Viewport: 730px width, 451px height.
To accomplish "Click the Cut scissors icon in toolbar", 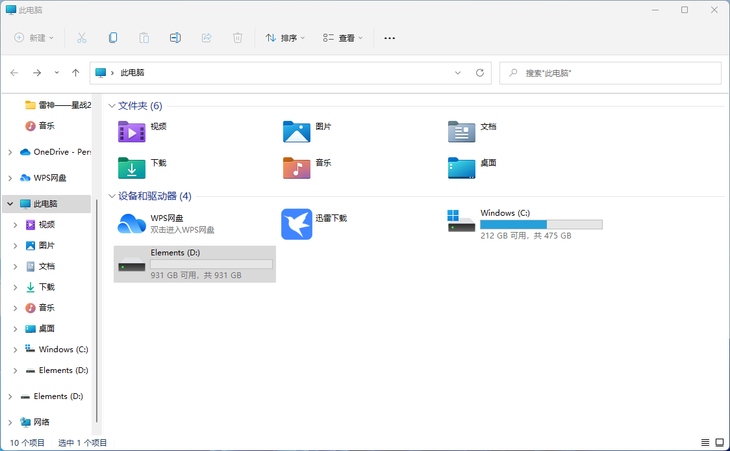I will tap(82, 38).
